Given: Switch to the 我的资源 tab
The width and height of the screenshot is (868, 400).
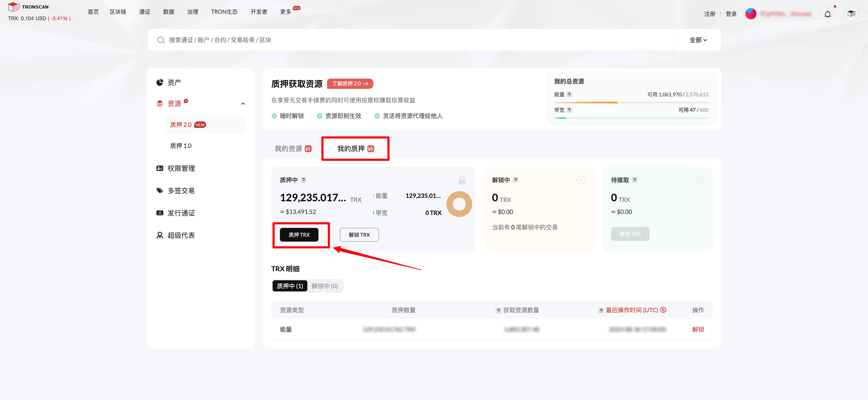Looking at the screenshot, I should click(289, 148).
